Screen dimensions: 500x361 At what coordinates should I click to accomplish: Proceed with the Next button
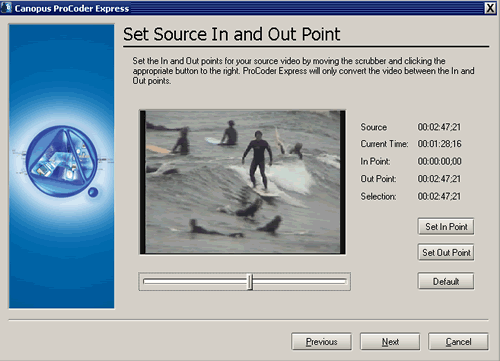pyautogui.click(x=390, y=342)
